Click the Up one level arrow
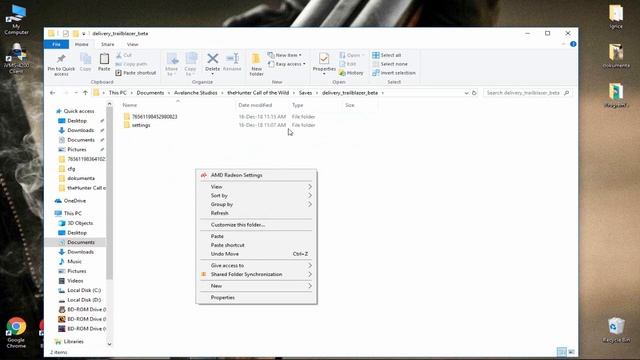Image resolution: width=640 pixels, height=360 pixels. coord(85,93)
